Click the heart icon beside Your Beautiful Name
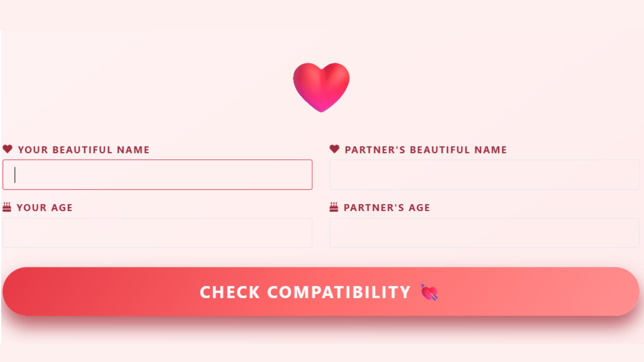Viewport: 644px width, 362px height. pyautogui.click(x=7, y=149)
